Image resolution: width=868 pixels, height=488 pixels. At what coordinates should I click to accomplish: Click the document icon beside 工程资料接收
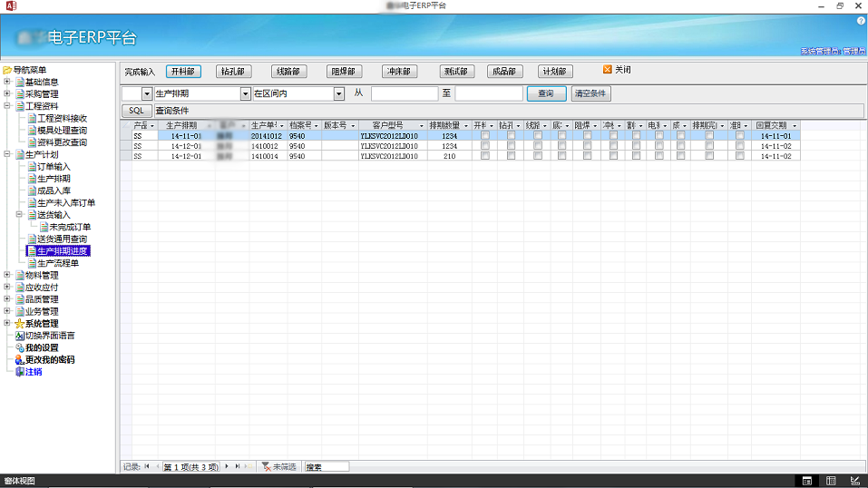click(32, 118)
